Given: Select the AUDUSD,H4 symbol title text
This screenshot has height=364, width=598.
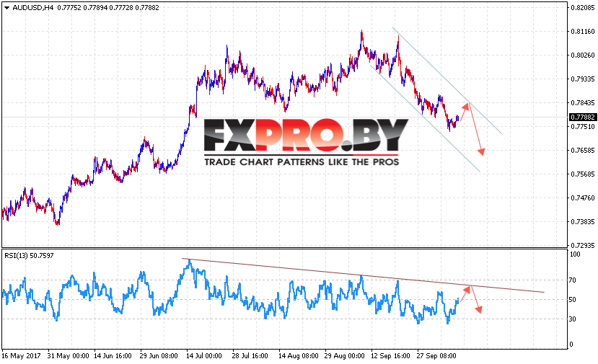Looking at the screenshot, I should pyautogui.click(x=32, y=8).
